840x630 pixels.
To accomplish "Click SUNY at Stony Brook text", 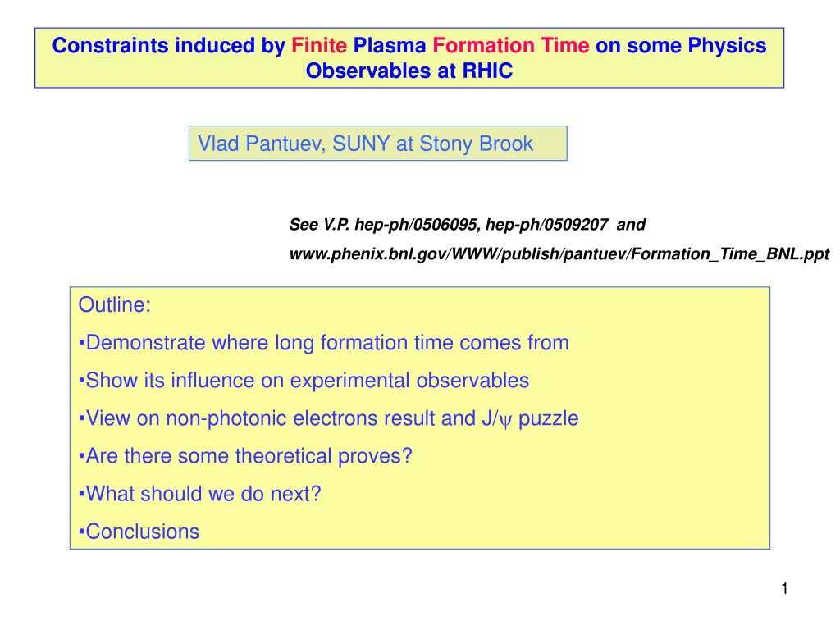I will tap(433, 144).
